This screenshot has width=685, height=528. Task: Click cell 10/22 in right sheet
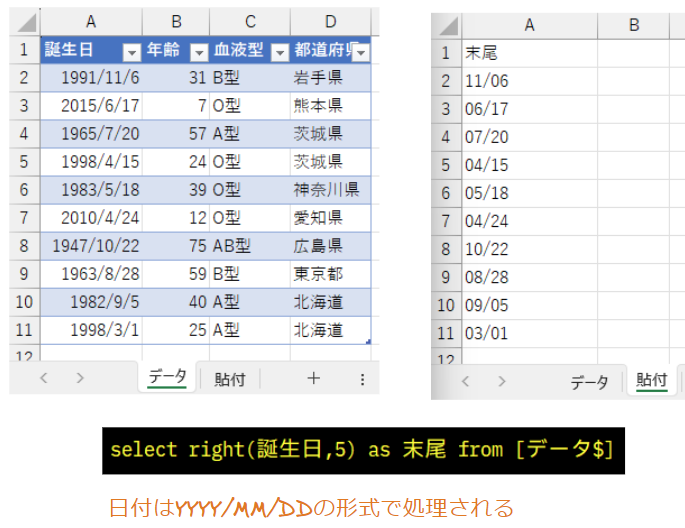529,249
